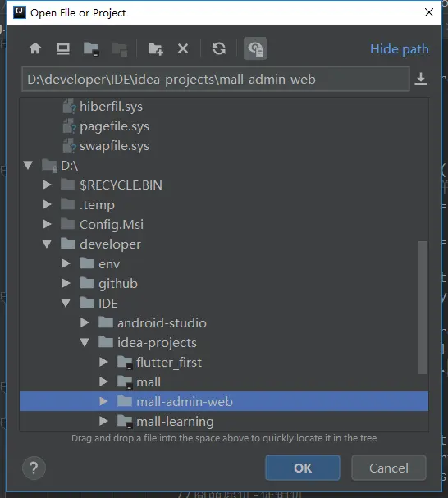The height and width of the screenshot is (498, 448).
Task: Expand the github folder
Action: 66,283
